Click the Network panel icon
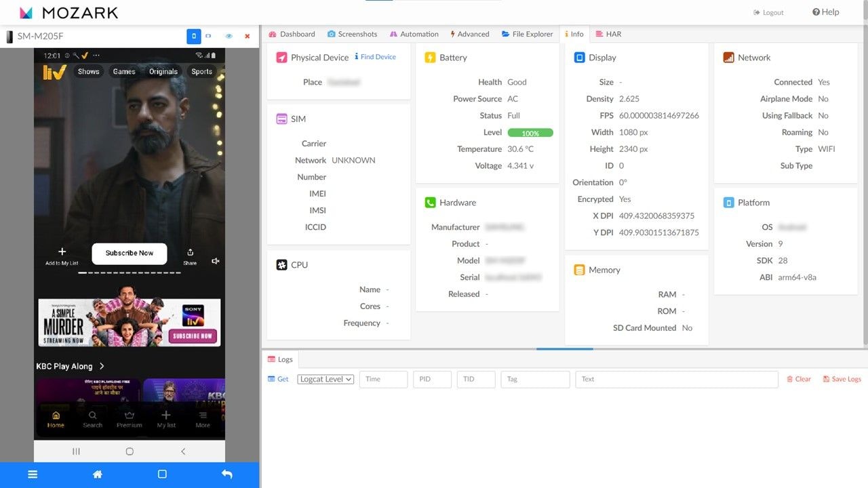This screenshot has width=868, height=488. (728, 58)
